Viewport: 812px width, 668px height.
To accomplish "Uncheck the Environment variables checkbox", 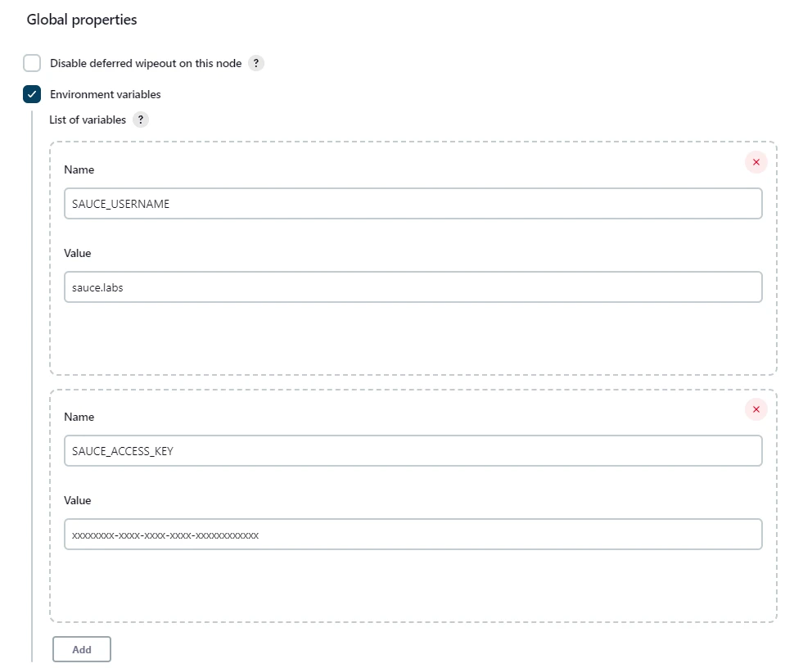I will click(x=31, y=94).
